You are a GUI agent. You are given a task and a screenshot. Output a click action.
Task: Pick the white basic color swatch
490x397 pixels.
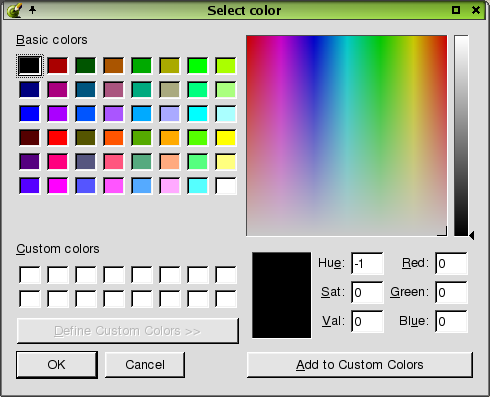click(x=226, y=186)
